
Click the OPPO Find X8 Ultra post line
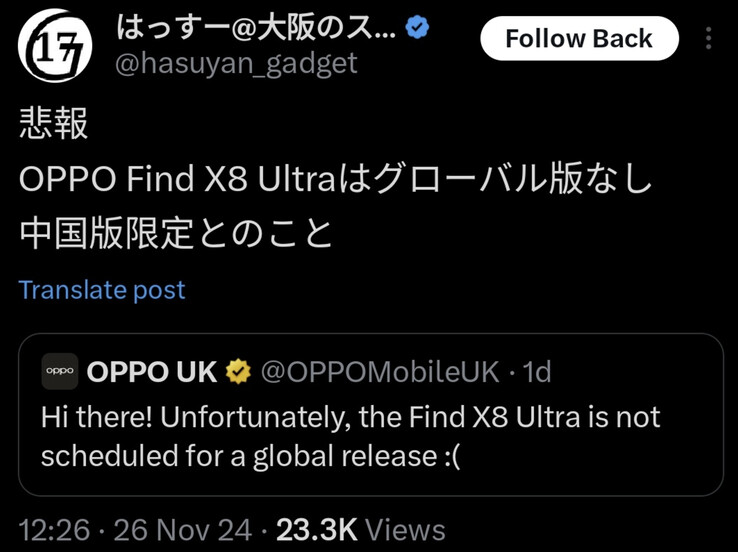335,179
